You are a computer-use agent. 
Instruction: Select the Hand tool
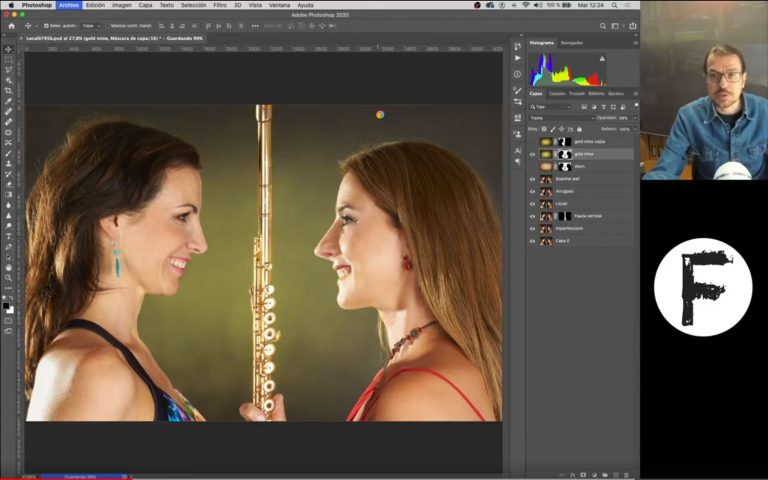coord(8,267)
